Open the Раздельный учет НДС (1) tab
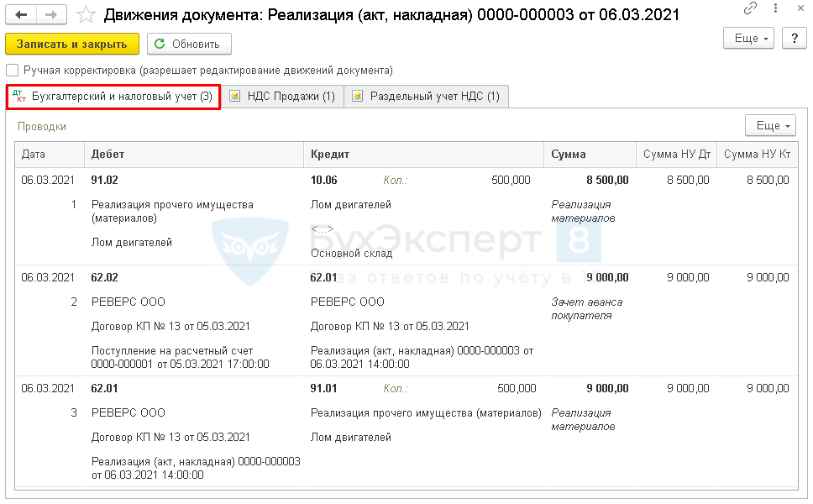The width and height of the screenshot is (813, 504). (x=426, y=97)
